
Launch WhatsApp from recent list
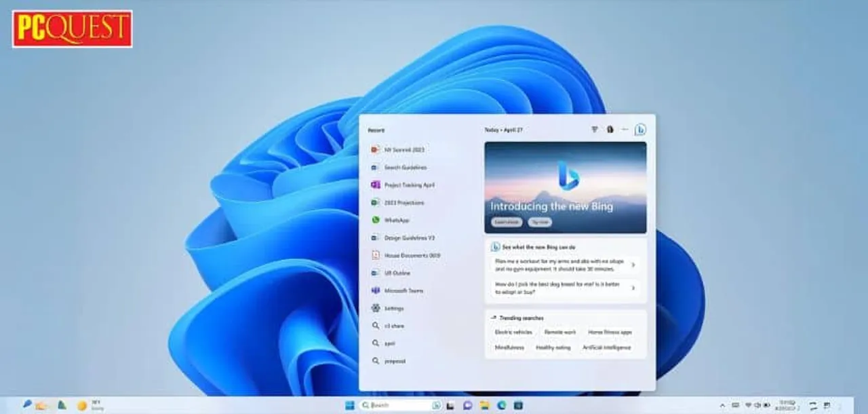coord(391,220)
